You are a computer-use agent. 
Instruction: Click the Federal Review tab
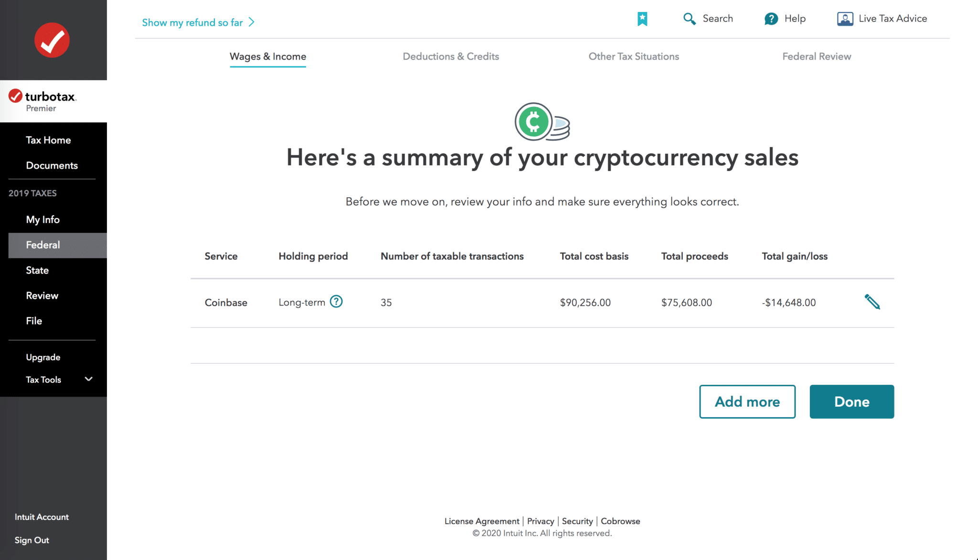816,56
